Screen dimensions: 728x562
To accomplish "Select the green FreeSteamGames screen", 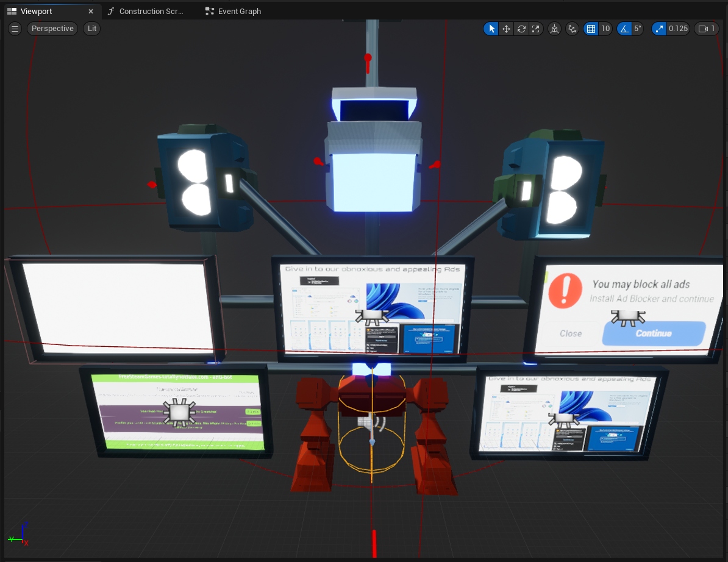I will tap(178, 411).
